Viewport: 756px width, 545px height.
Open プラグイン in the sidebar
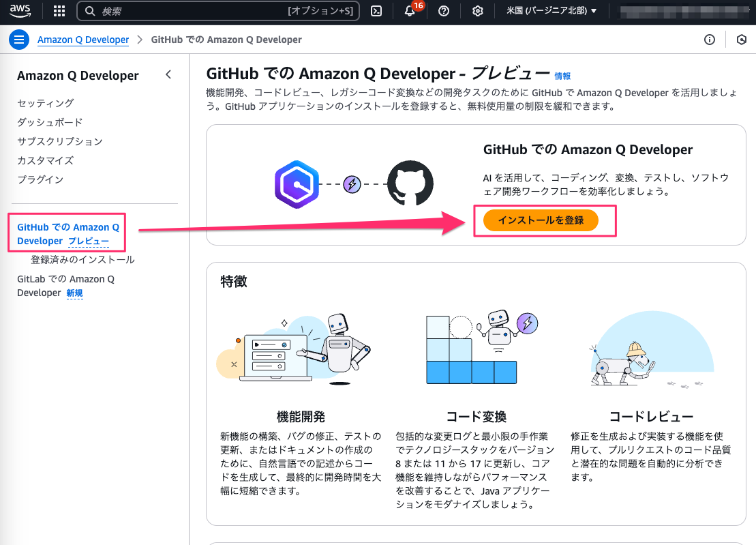pyautogui.click(x=40, y=179)
